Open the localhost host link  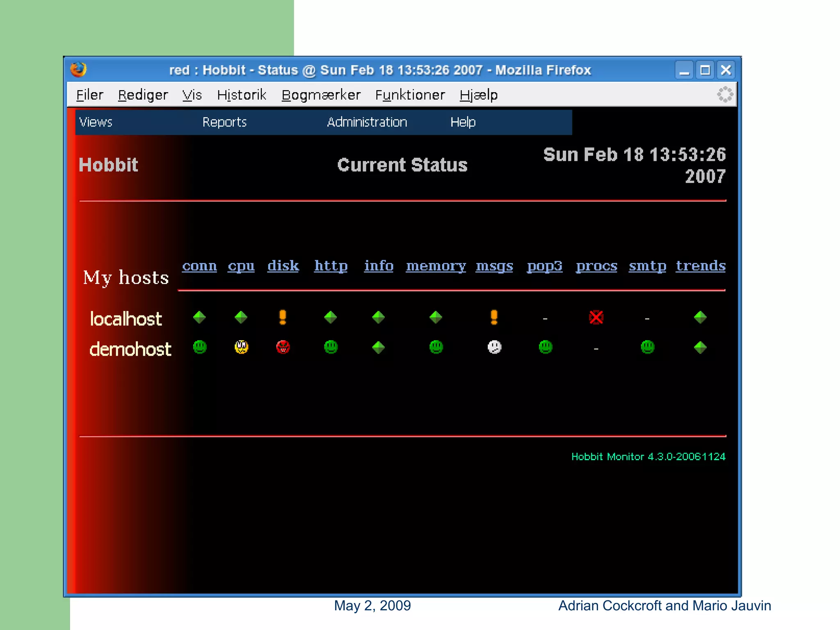126,319
